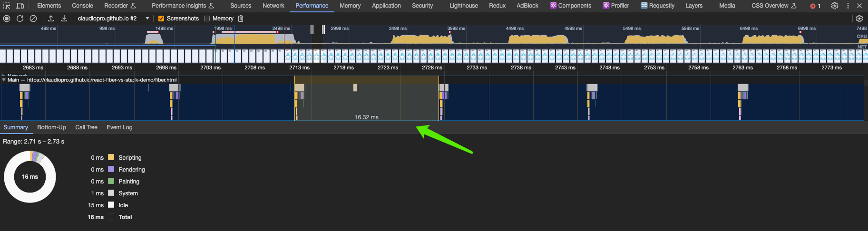Screen dimensions: 868x231
Task: Click the 2723 ms ruler label
Action: tap(388, 67)
